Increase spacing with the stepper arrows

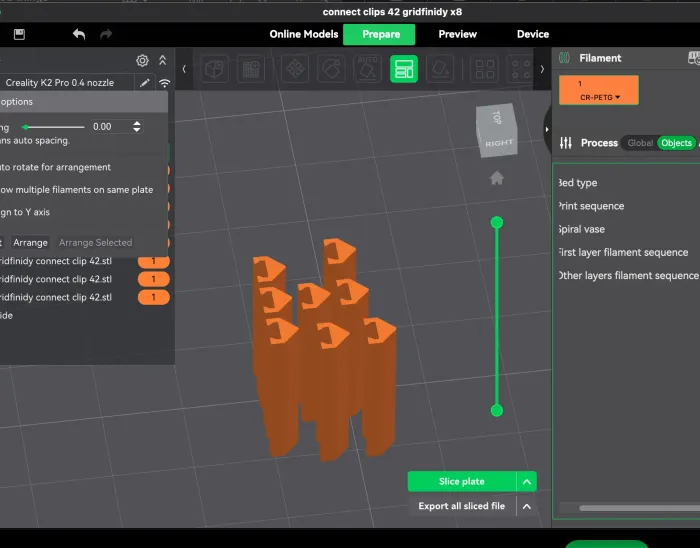[x=137, y=124]
